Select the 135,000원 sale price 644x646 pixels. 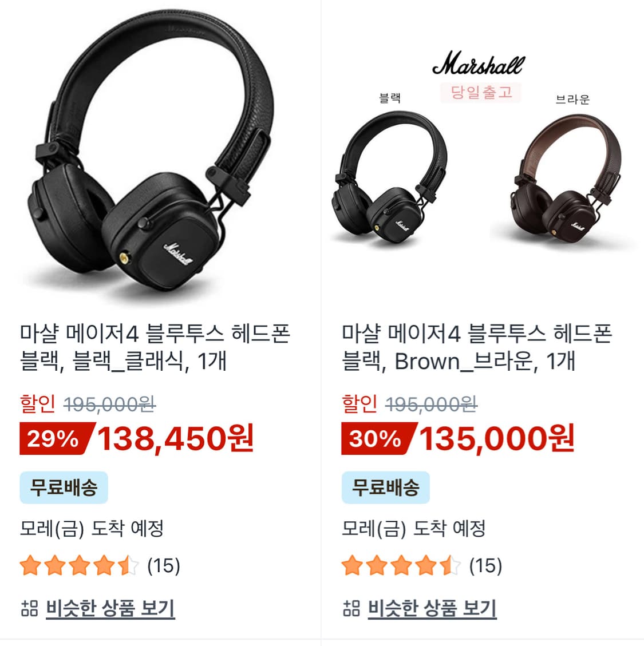(497, 438)
